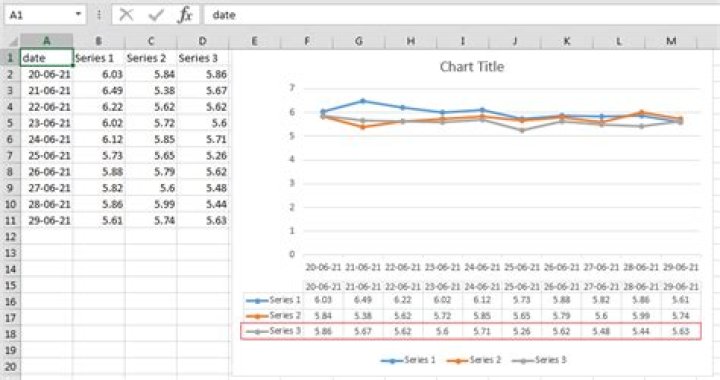720x380 pixels.
Task: Click data table value 6.49 for Series 1
Action: coord(363,300)
